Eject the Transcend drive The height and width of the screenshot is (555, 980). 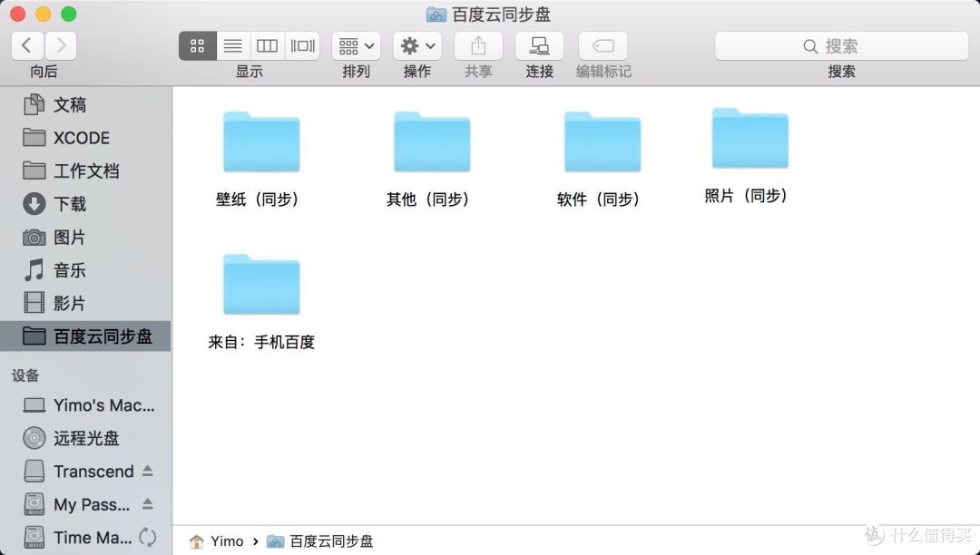click(x=148, y=471)
